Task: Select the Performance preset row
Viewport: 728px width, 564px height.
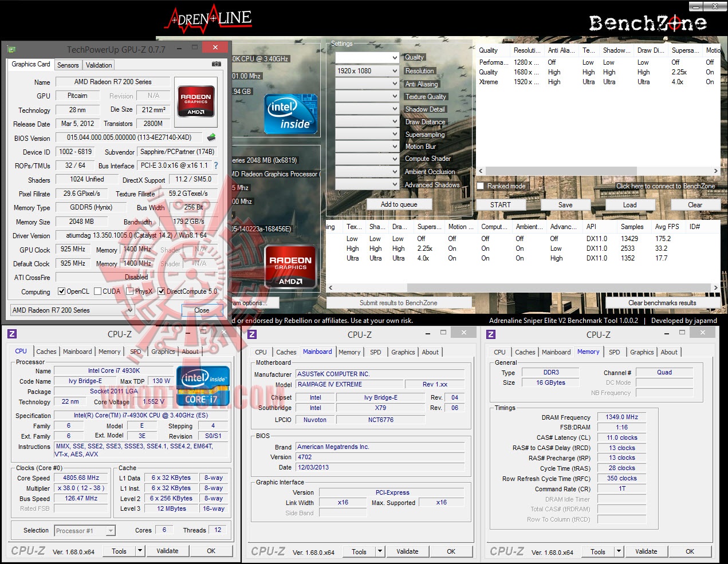Action: pos(597,62)
